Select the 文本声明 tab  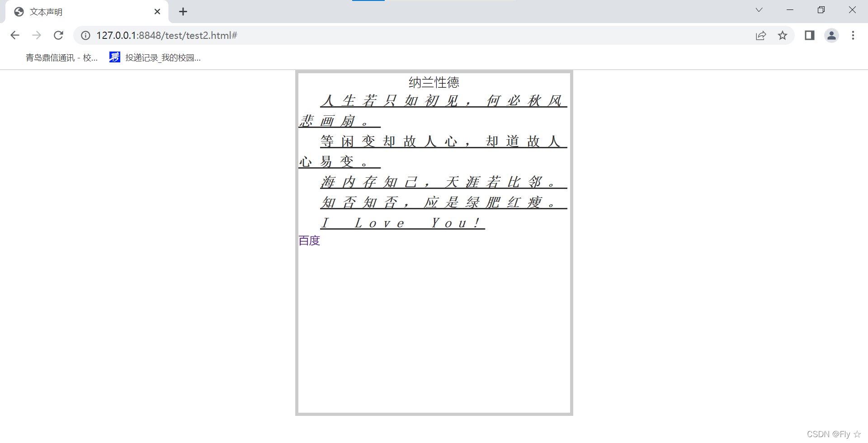(87, 12)
